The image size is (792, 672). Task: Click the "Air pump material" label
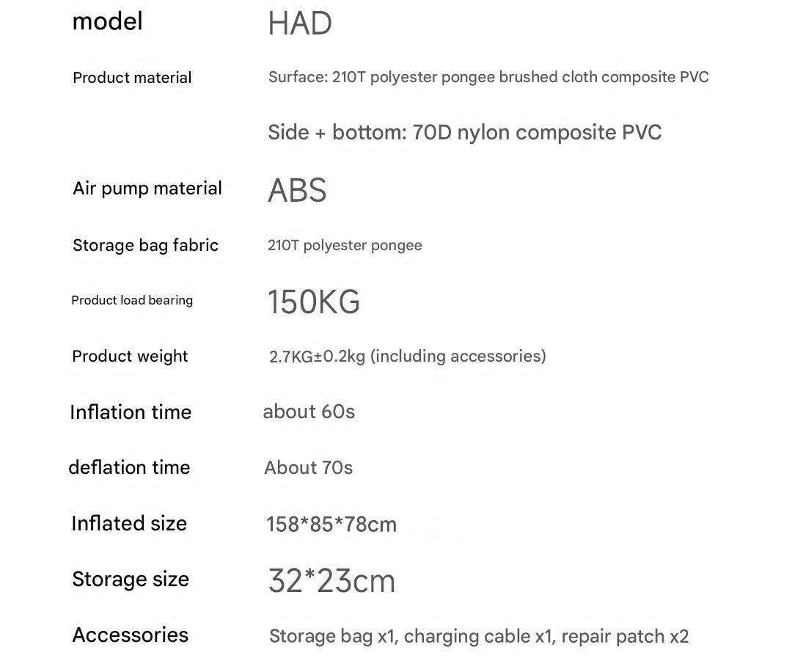147,189
